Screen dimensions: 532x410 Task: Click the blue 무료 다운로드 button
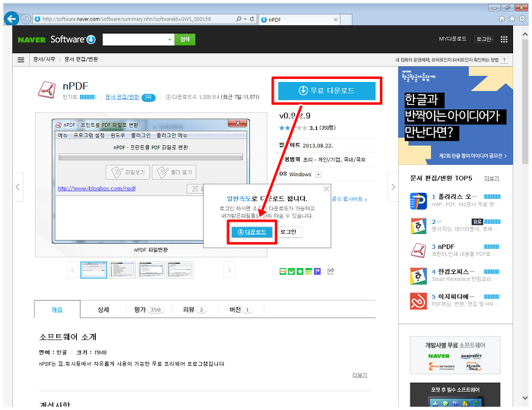click(x=327, y=90)
